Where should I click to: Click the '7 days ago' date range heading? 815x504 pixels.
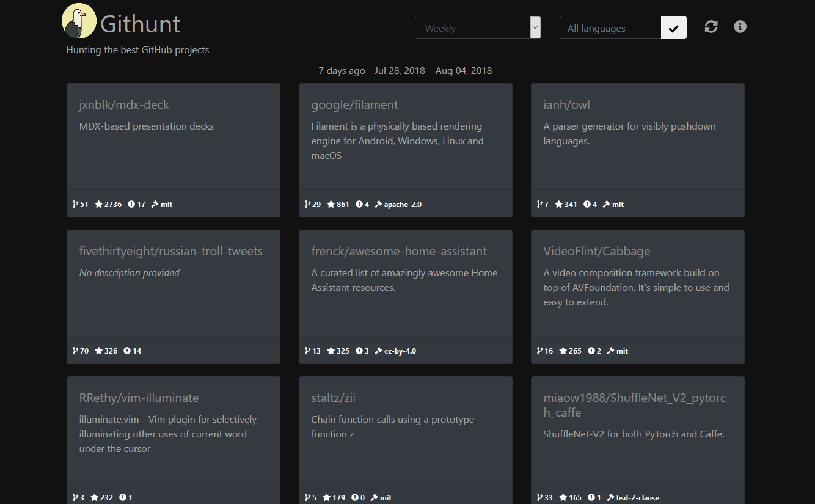pos(405,71)
